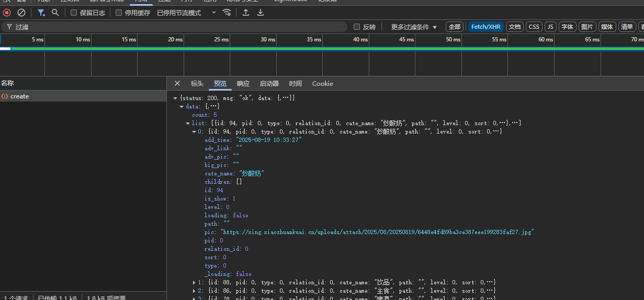Open the 已停用节流模式 throttling dropdown

pyautogui.click(x=186, y=13)
